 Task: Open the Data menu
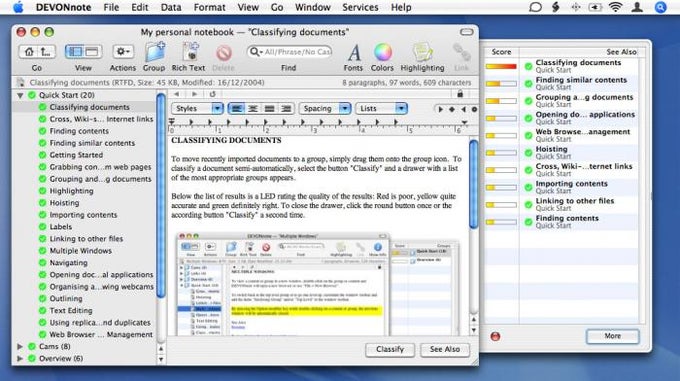point(171,7)
